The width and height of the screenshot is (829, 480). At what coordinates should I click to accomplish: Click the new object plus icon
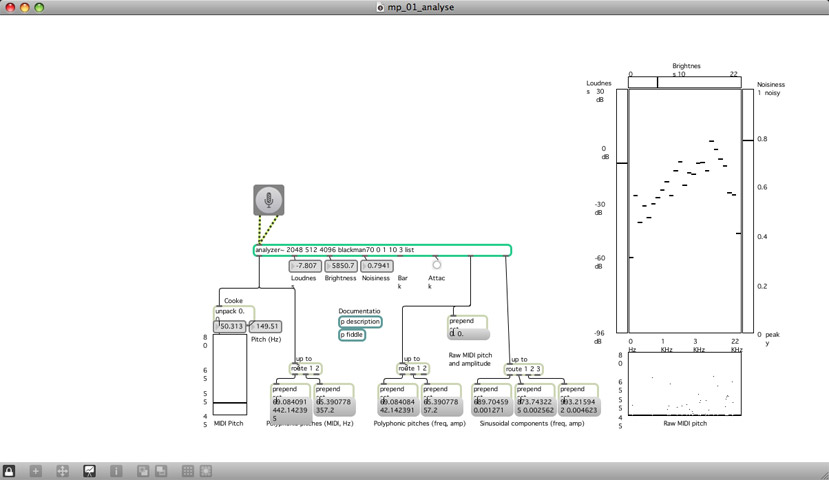click(36, 470)
